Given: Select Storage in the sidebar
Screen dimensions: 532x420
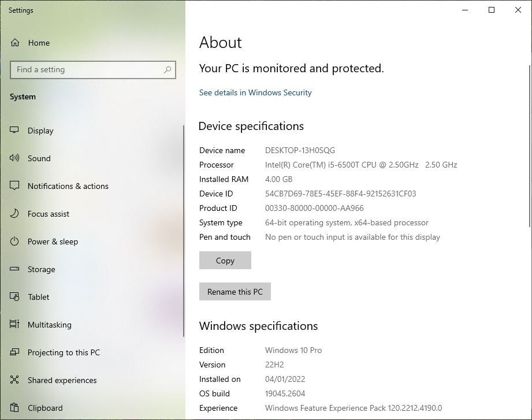Looking at the screenshot, I should [x=92, y=269].
